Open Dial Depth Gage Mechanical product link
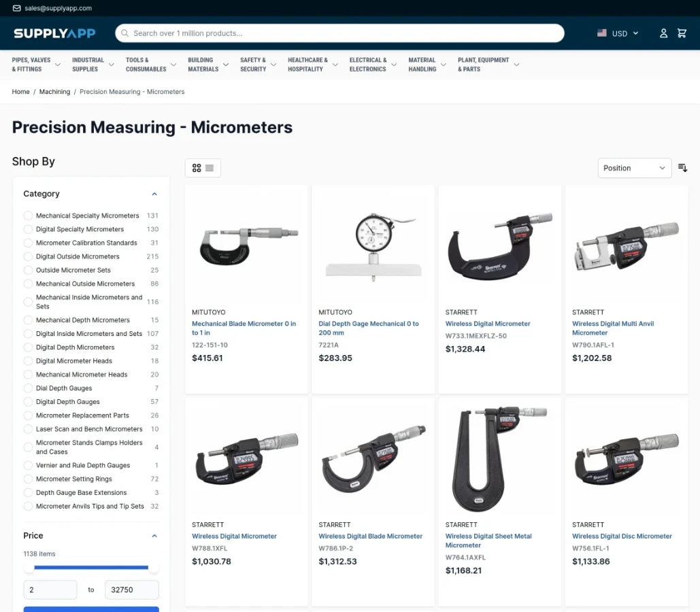 coord(368,328)
